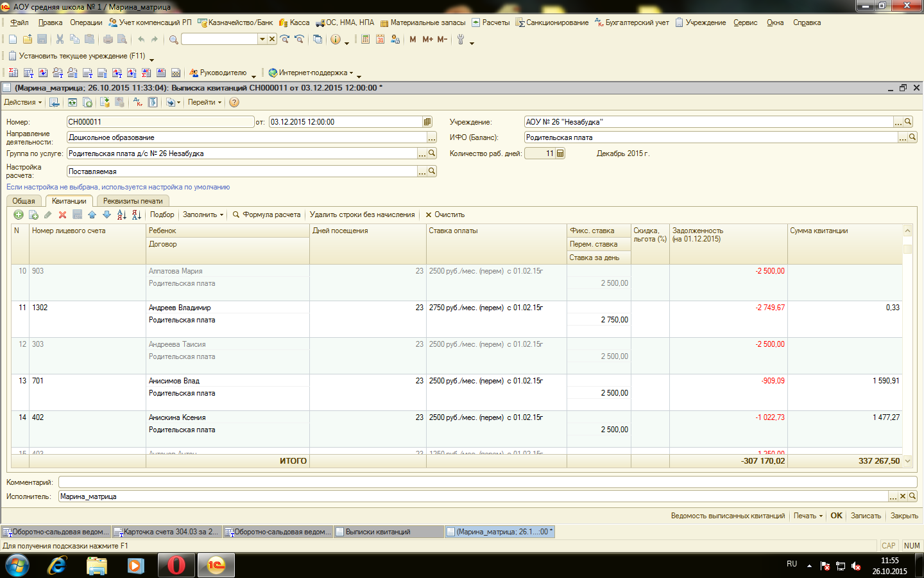Switch to the Реквизиты печати tab
This screenshot has width=924, height=578.
(x=133, y=201)
